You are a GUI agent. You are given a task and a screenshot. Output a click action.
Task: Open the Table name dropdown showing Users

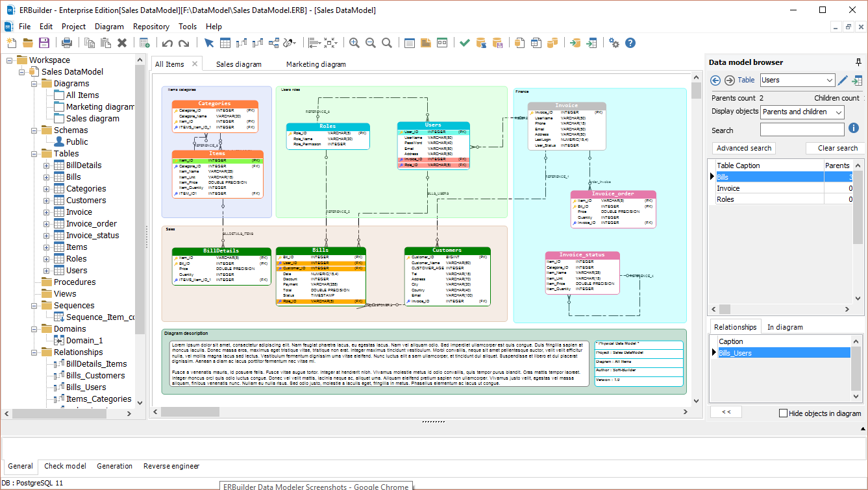[830, 80]
